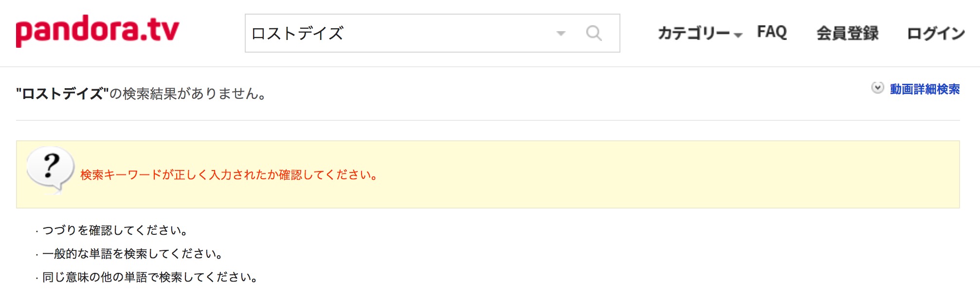980x305 pixels.
Task: Click the bold "ロストデイズ" keyword in heading
Action: tap(62, 94)
